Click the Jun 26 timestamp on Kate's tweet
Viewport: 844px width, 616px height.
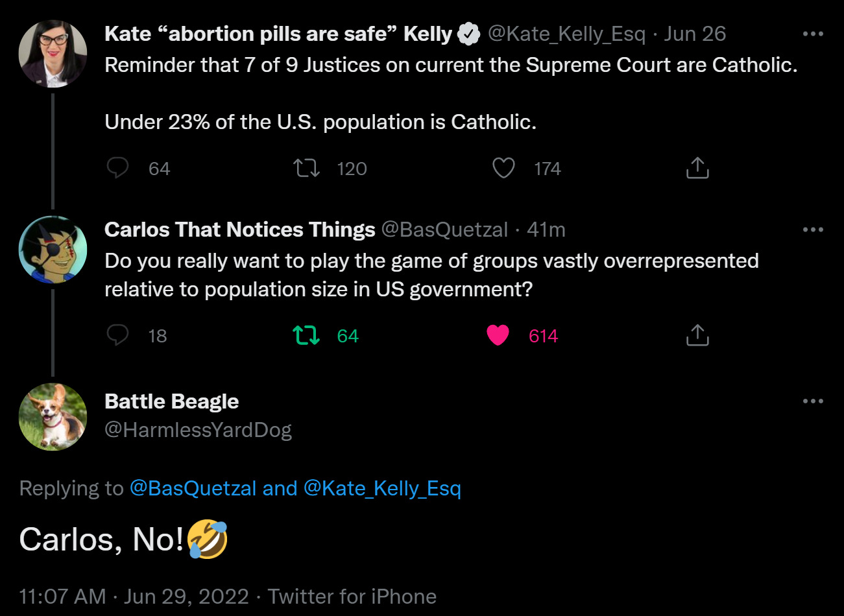(695, 34)
